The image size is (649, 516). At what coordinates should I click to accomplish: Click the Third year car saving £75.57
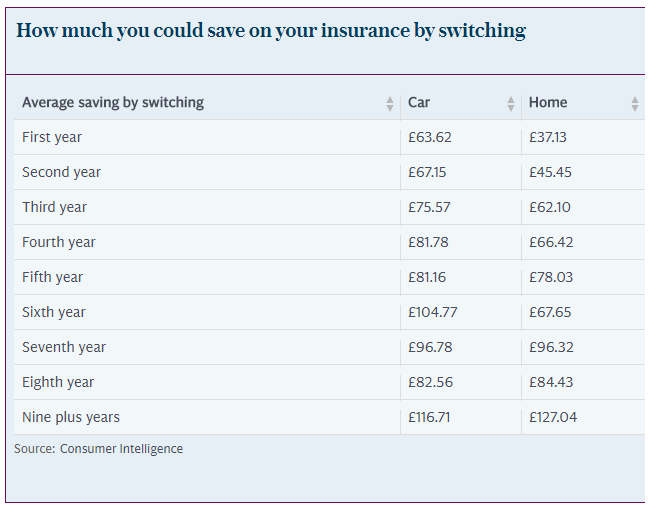coord(427,207)
